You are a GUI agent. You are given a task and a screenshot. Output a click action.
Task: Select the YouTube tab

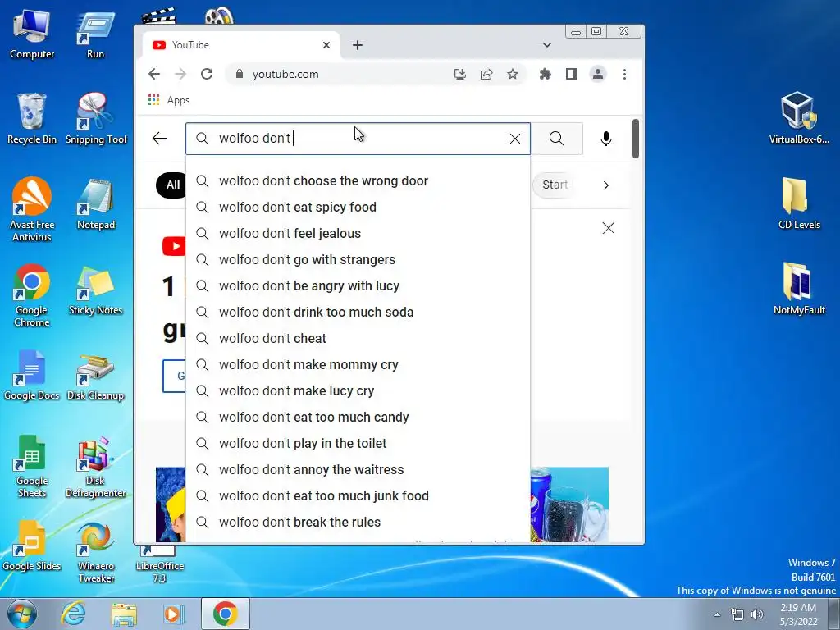pyautogui.click(x=241, y=45)
